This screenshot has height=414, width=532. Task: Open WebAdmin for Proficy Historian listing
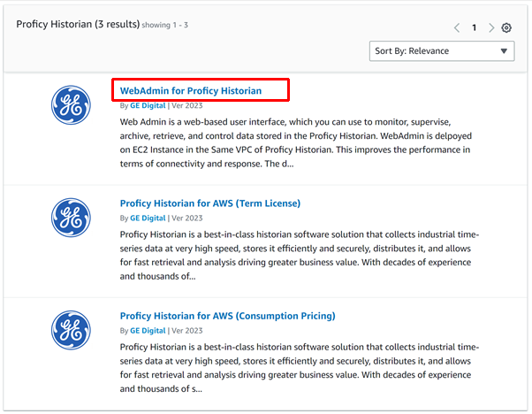click(x=191, y=91)
